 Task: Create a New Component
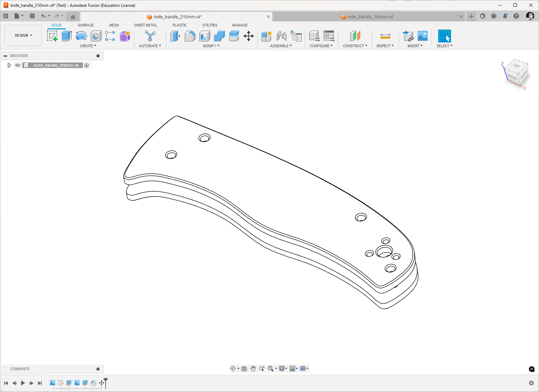coord(267,36)
